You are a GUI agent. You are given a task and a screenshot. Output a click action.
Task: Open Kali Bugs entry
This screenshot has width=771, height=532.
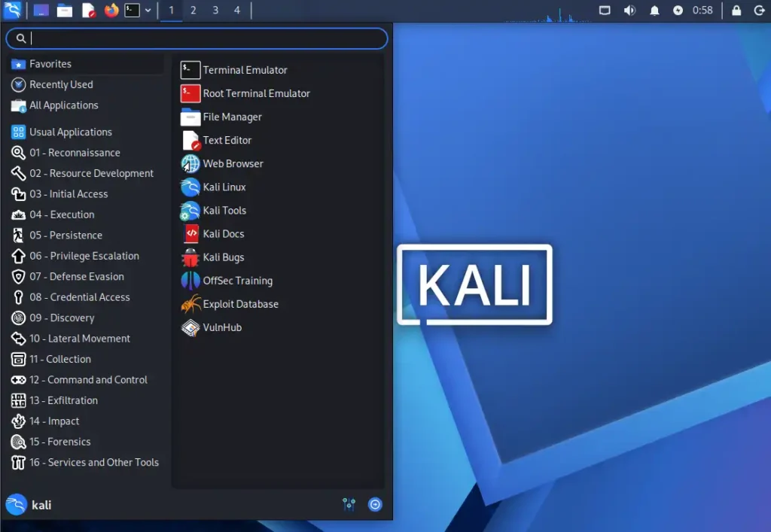click(x=279, y=257)
